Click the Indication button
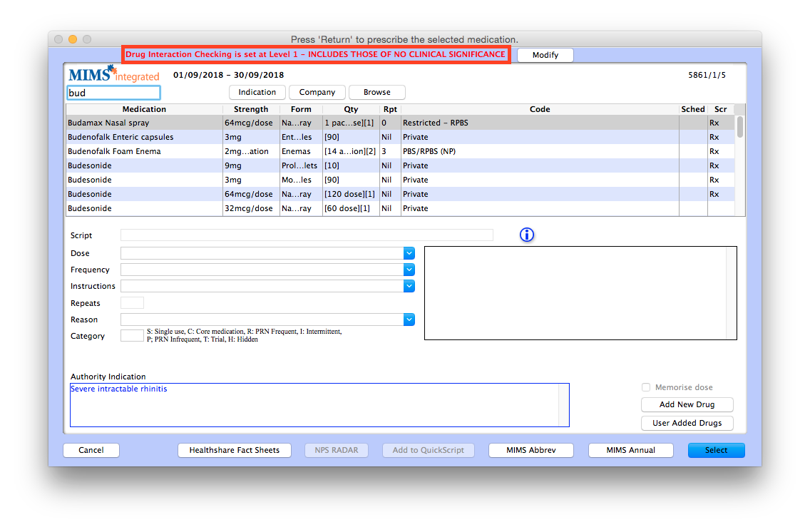 (257, 91)
